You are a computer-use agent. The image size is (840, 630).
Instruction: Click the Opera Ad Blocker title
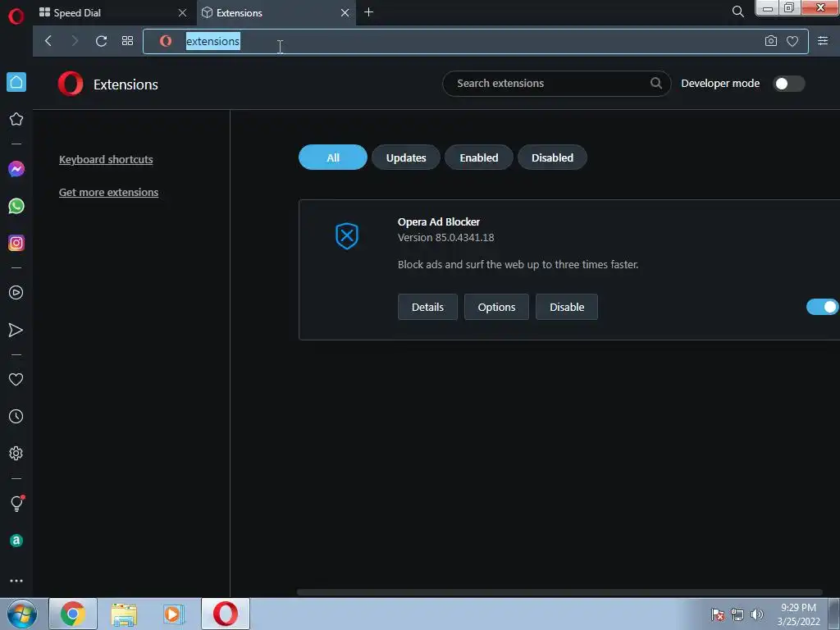point(439,221)
